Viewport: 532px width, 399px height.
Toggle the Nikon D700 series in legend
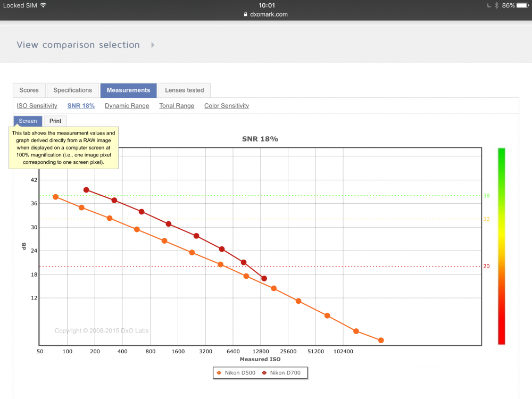(x=281, y=372)
